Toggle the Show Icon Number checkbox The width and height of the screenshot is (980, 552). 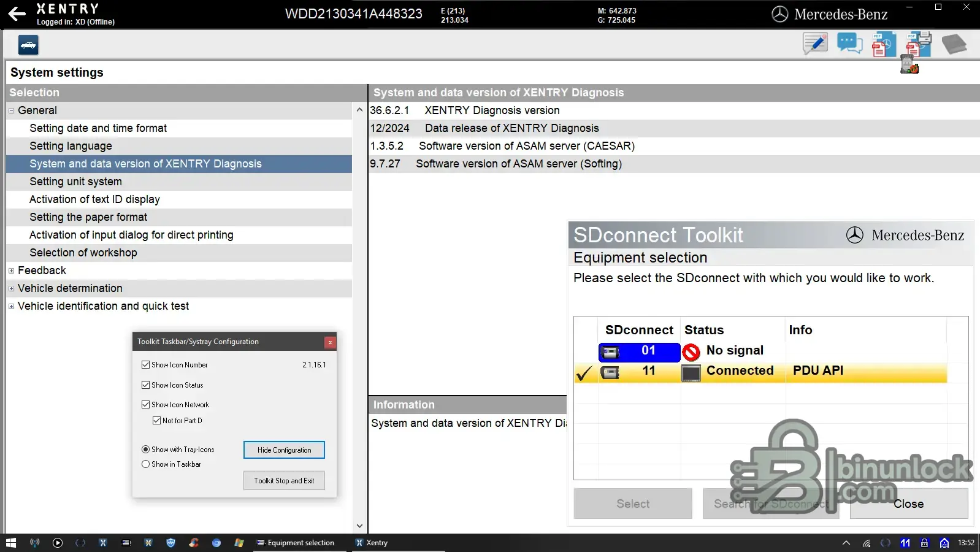[145, 365]
